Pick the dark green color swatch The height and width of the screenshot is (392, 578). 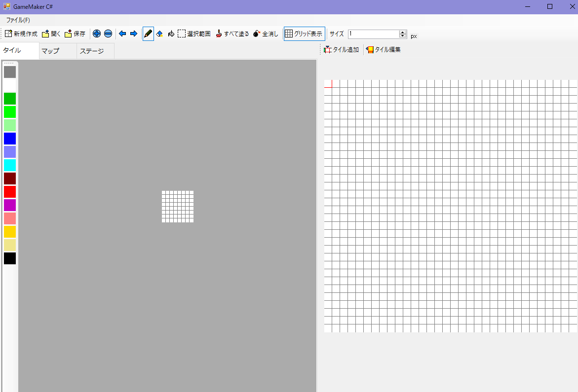pos(10,99)
